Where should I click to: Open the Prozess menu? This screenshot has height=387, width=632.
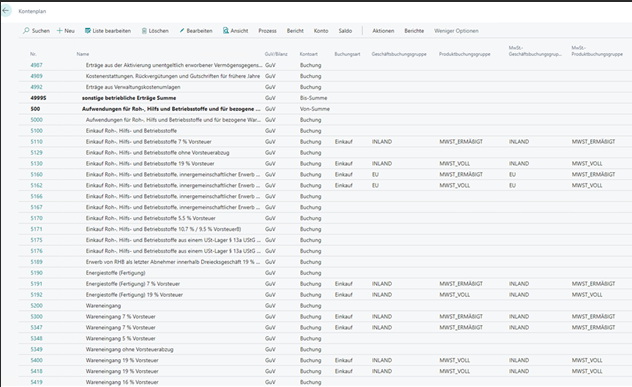267,31
